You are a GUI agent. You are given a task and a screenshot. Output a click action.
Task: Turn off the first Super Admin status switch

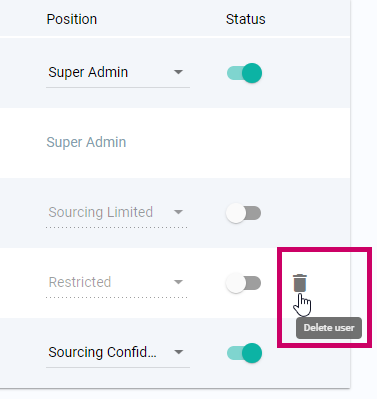coord(244,73)
